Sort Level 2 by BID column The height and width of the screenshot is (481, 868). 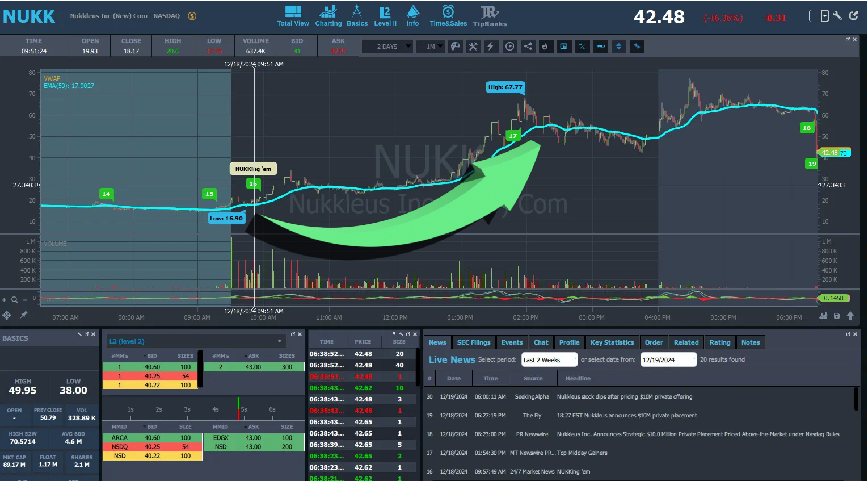[x=152, y=356]
